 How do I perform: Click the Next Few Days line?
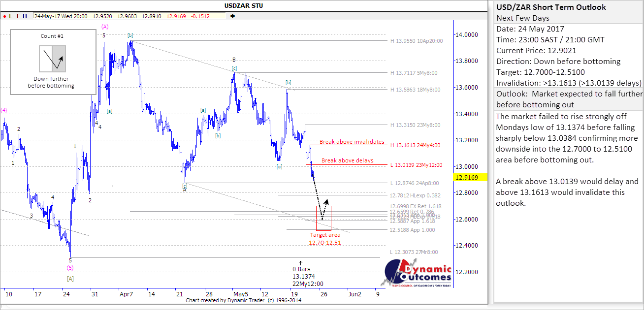524,18
